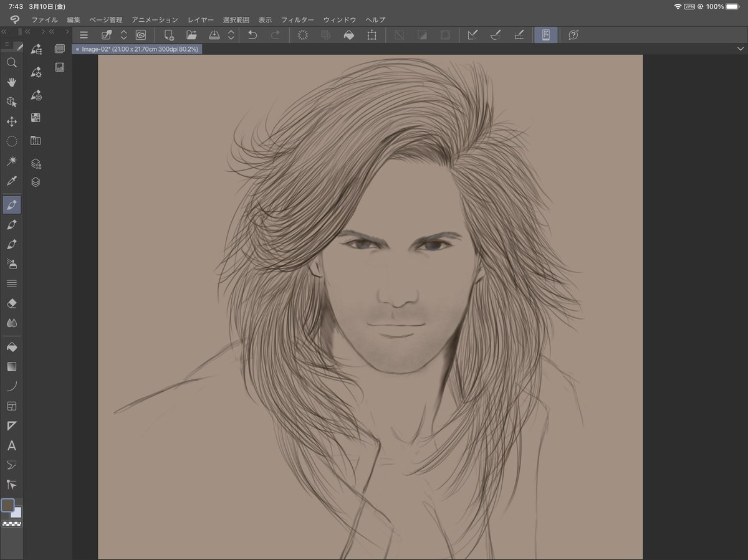Select the Selection area marquee tool
The width and height of the screenshot is (748, 560).
click(x=11, y=141)
